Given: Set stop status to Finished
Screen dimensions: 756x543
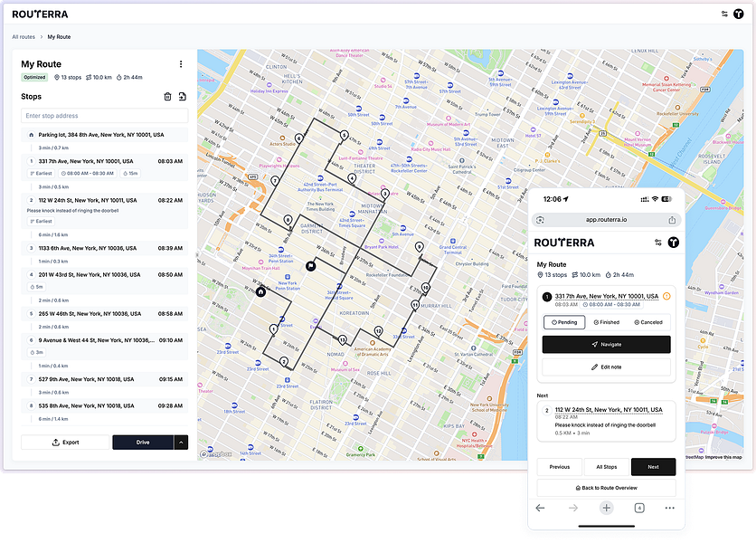Looking at the screenshot, I should [607, 322].
